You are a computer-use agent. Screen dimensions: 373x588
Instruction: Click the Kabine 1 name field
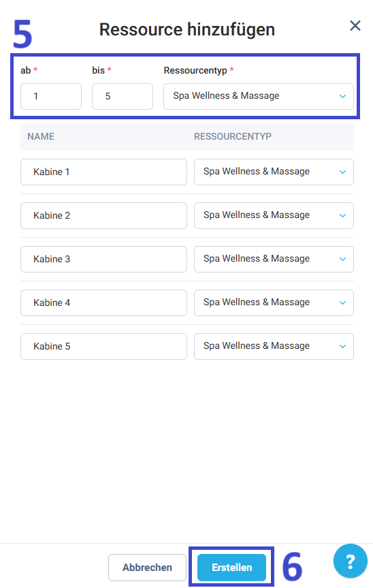tap(103, 172)
